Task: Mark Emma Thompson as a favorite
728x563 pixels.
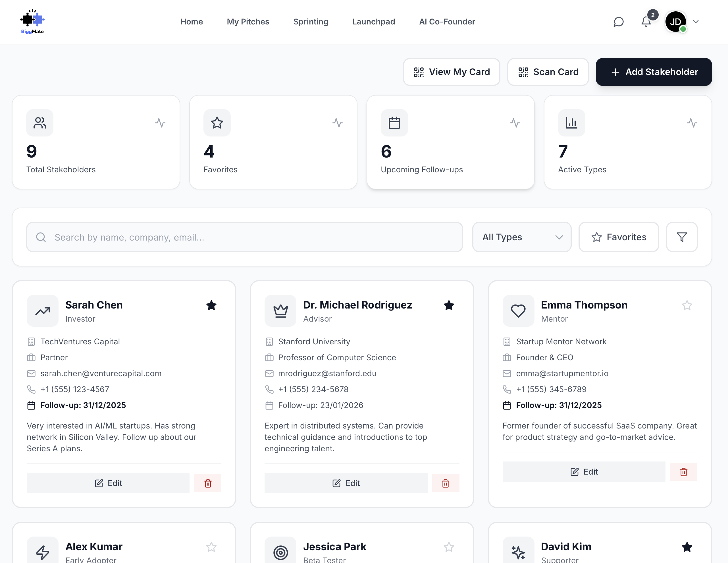Action: click(687, 305)
